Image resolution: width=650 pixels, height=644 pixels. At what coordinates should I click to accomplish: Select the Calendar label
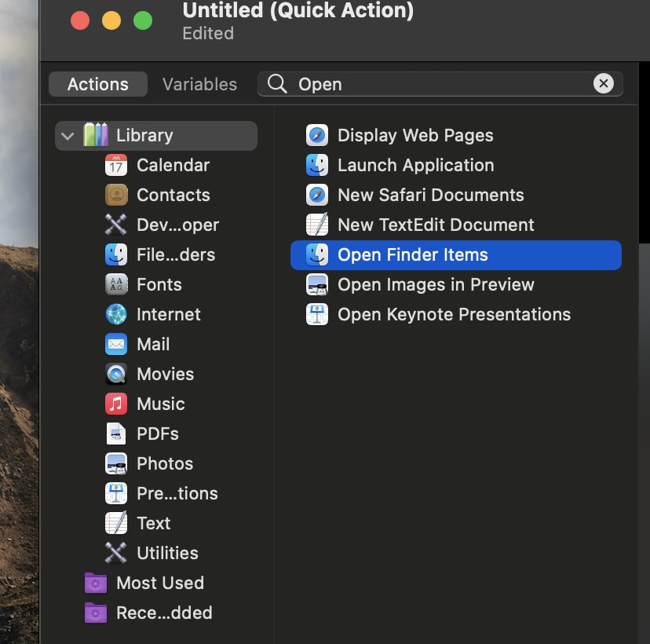[x=173, y=166]
